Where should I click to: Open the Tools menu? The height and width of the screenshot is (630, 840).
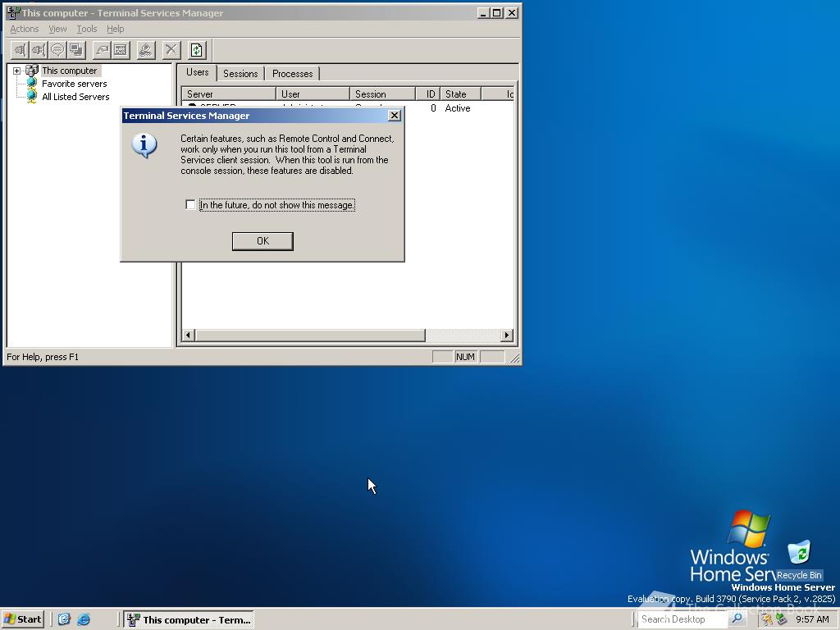coord(87,29)
